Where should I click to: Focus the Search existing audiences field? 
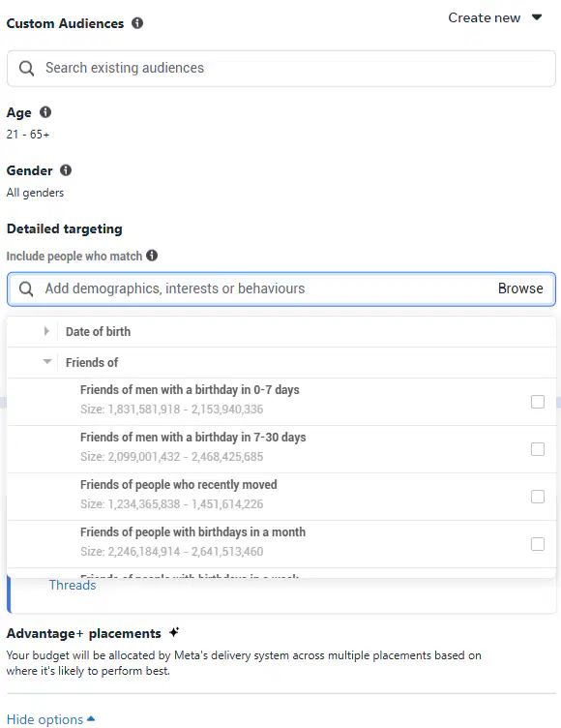(x=281, y=68)
